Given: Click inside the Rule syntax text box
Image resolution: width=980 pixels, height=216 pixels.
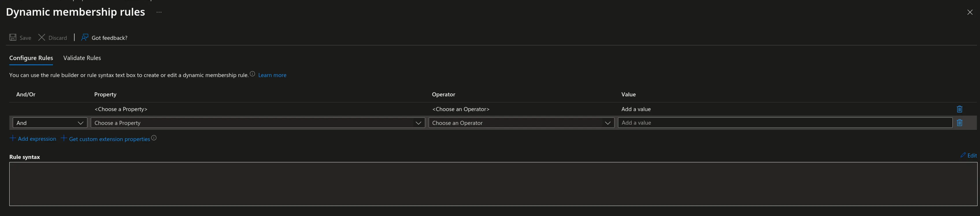Looking at the screenshot, I should tap(493, 184).
